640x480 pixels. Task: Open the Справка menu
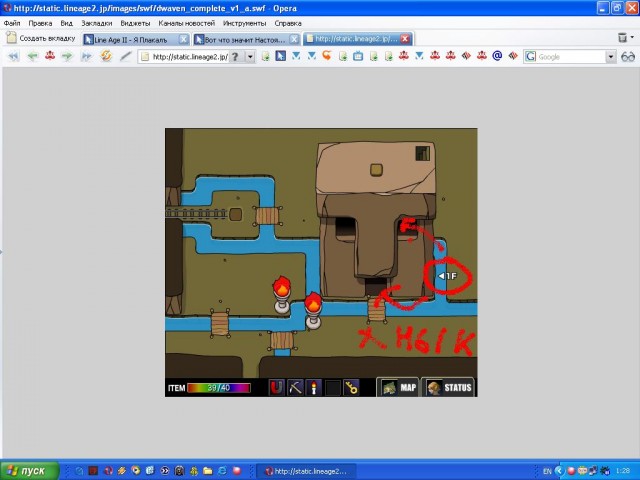tap(288, 23)
